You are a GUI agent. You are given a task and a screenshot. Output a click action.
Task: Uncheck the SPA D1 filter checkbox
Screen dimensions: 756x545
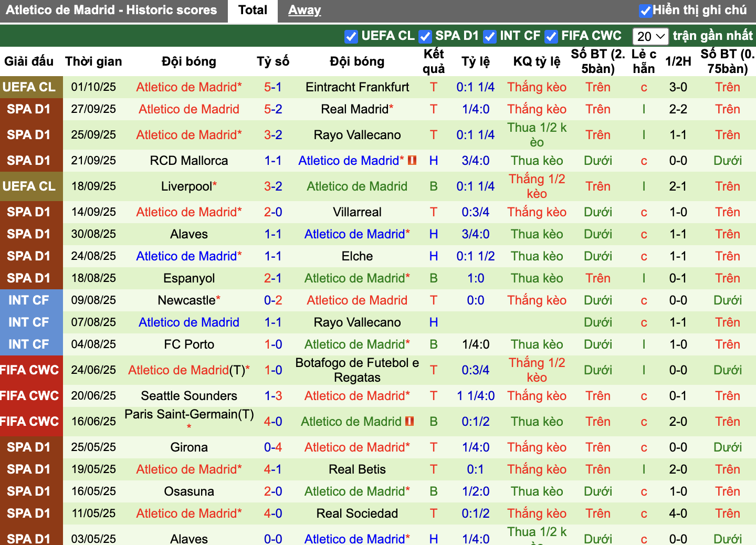pyautogui.click(x=425, y=36)
